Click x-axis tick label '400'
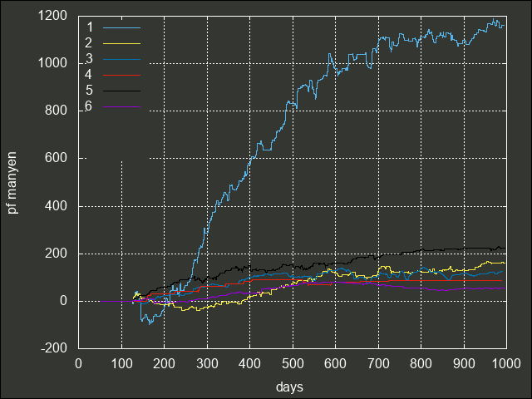 249,364
